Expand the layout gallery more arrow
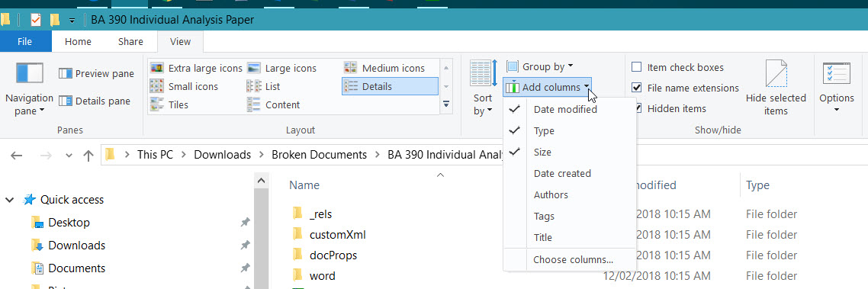Viewport: 868px width, 289px height. coord(446,104)
